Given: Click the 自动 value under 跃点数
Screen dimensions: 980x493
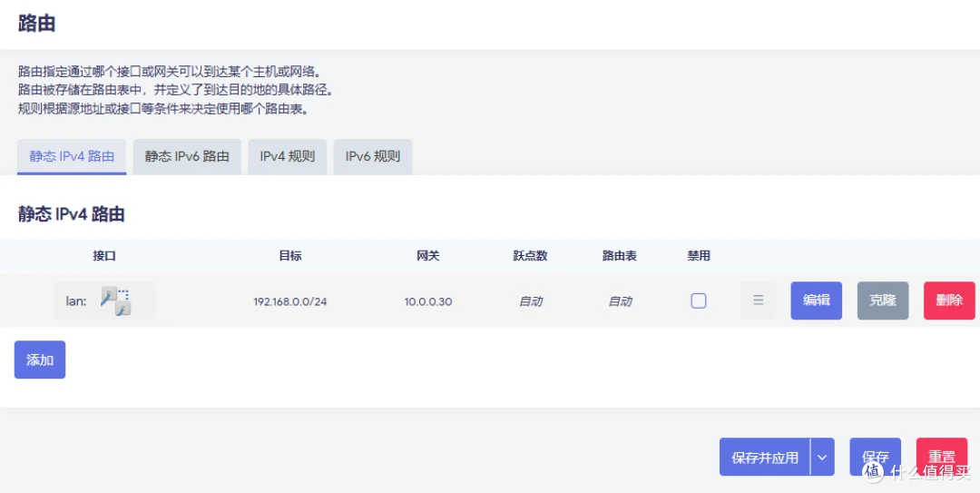Looking at the screenshot, I should [x=531, y=301].
